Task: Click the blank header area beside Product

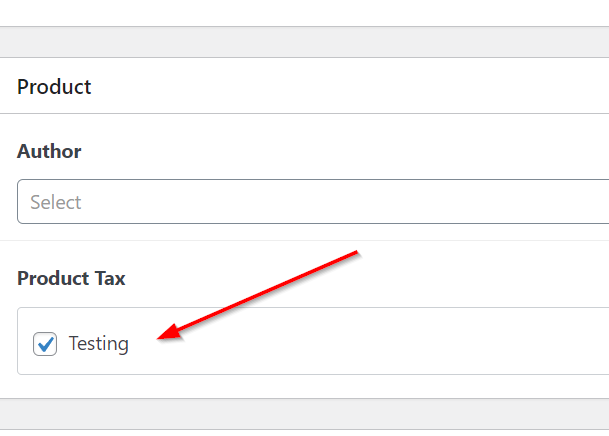Action: (350, 87)
